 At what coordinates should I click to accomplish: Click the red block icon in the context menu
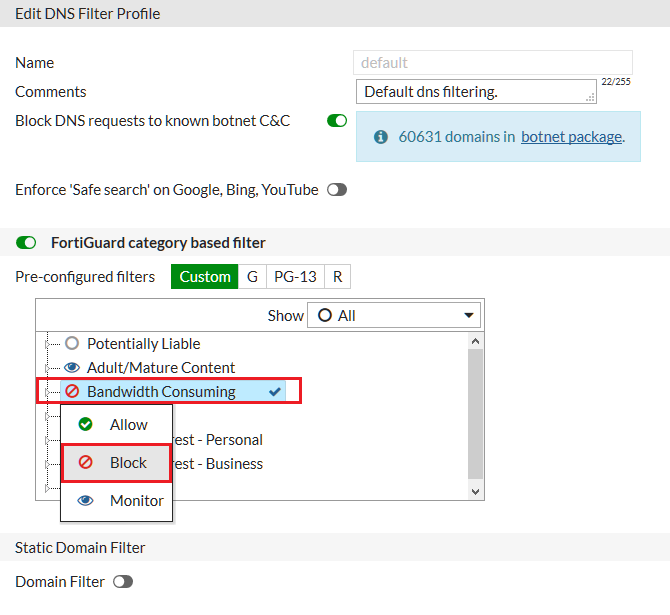click(85, 462)
